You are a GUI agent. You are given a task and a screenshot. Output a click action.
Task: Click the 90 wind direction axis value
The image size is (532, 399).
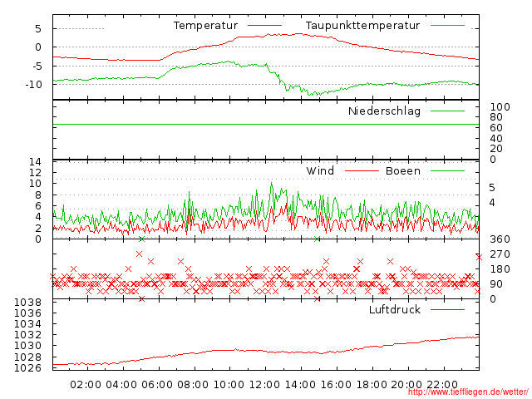click(x=496, y=284)
